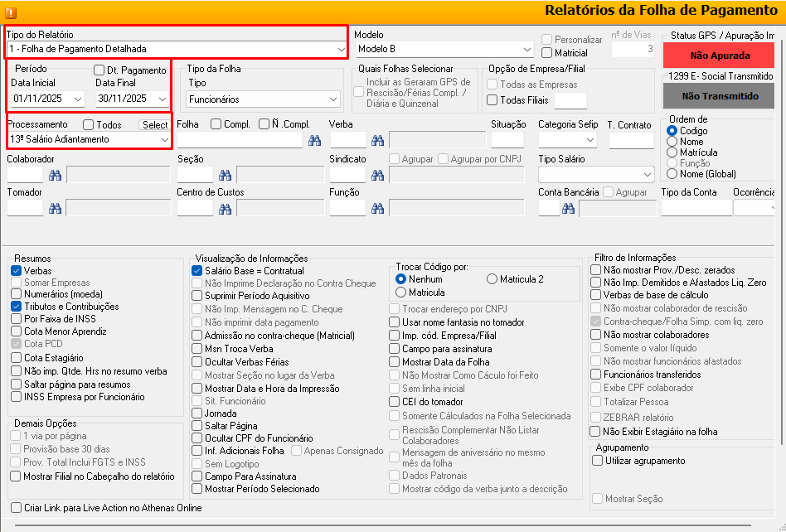Click the Sindicato search binoculars icon
The image size is (786, 532).
(x=377, y=175)
